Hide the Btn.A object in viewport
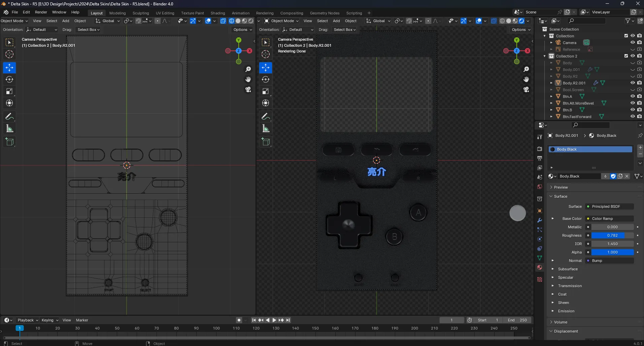 point(633,96)
